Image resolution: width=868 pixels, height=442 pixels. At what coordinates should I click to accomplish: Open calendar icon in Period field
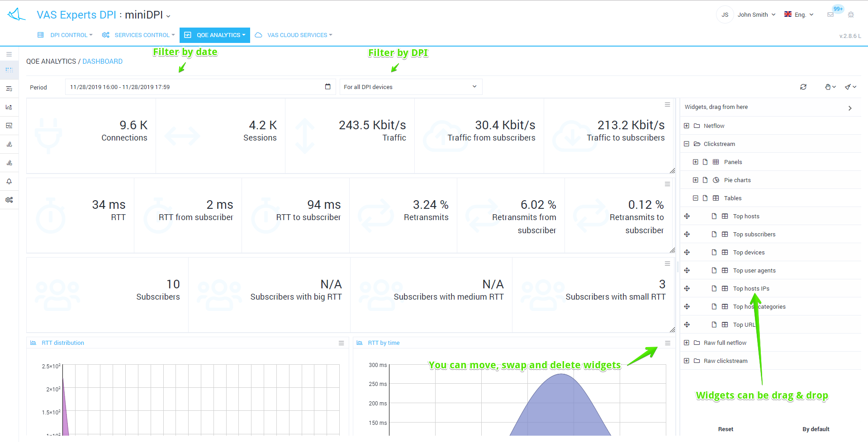(327, 87)
